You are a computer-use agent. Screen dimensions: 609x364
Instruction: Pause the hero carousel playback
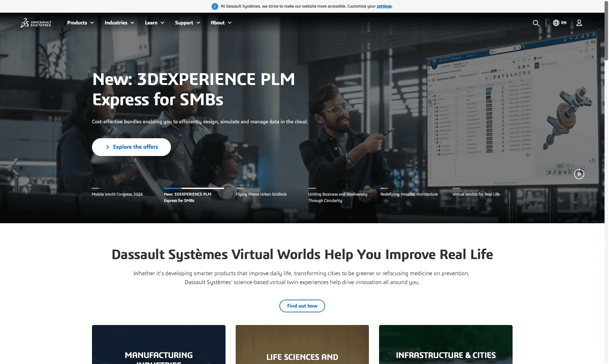click(579, 174)
